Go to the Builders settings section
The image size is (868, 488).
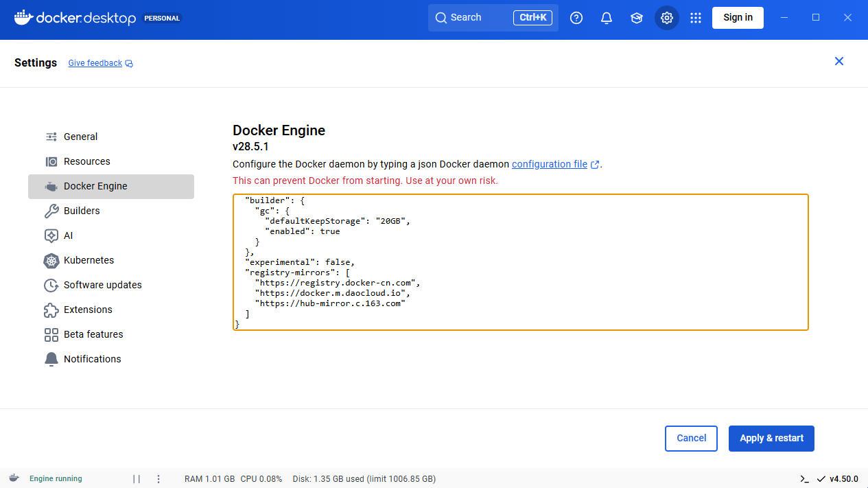111,211
